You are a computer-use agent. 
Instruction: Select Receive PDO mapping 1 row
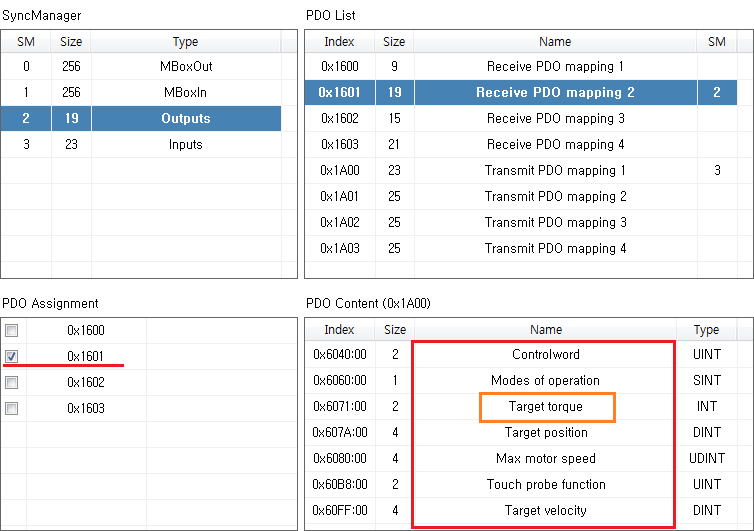point(555,67)
